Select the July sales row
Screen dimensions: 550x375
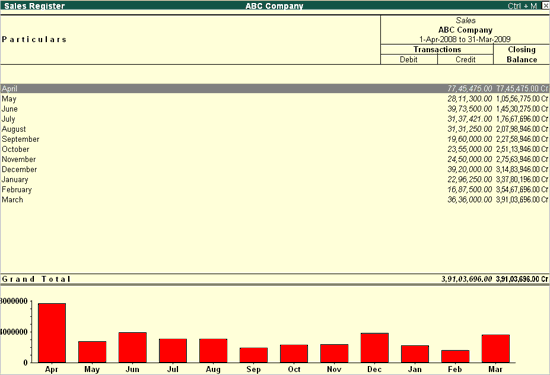click(275, 119)
